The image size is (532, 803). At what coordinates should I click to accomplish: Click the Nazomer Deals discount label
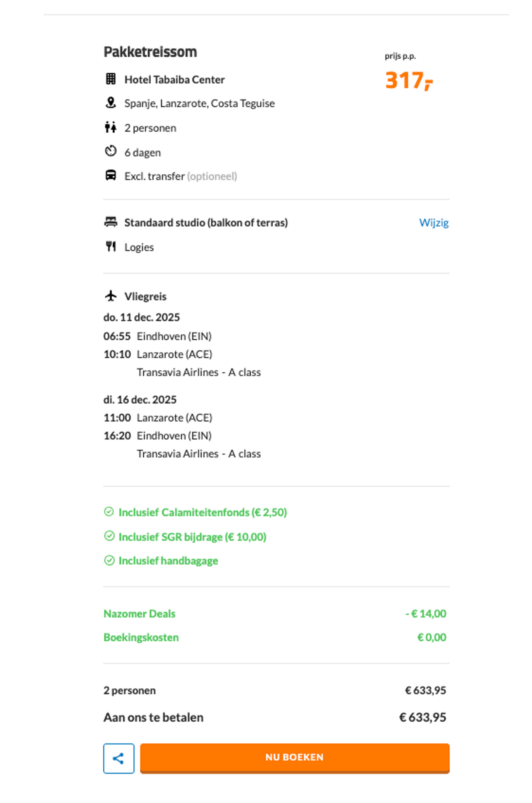(x=140, y=614)
